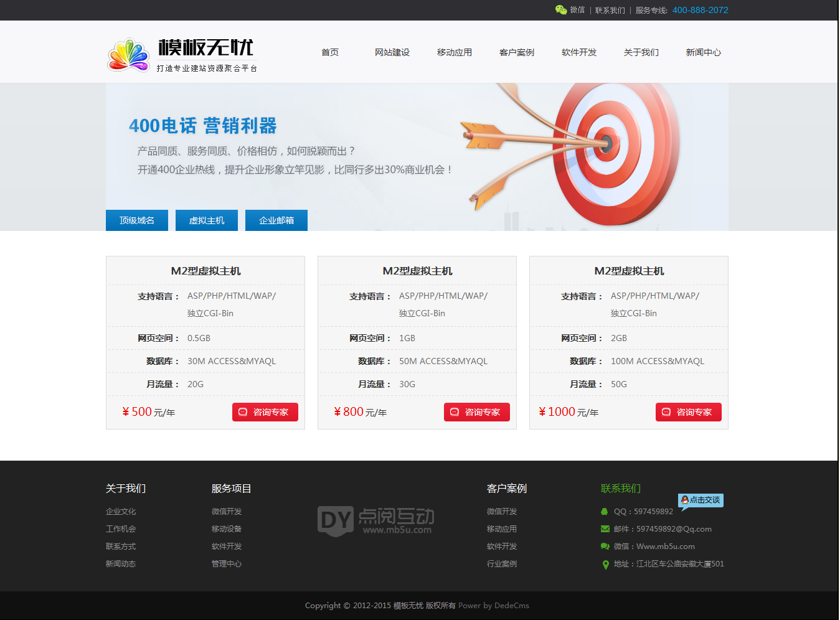Click 咨询专家 button for 1000元 plan
Screen dimensions: 840x620
pos(689,412)
